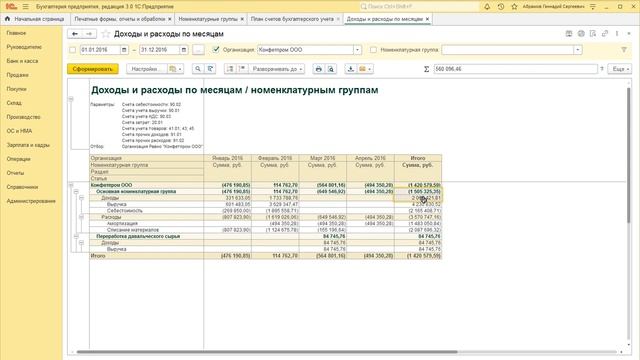Open the Зарплата и кадры section
The width and height of the screenshot is (640, 360).
tap(28, 145)
